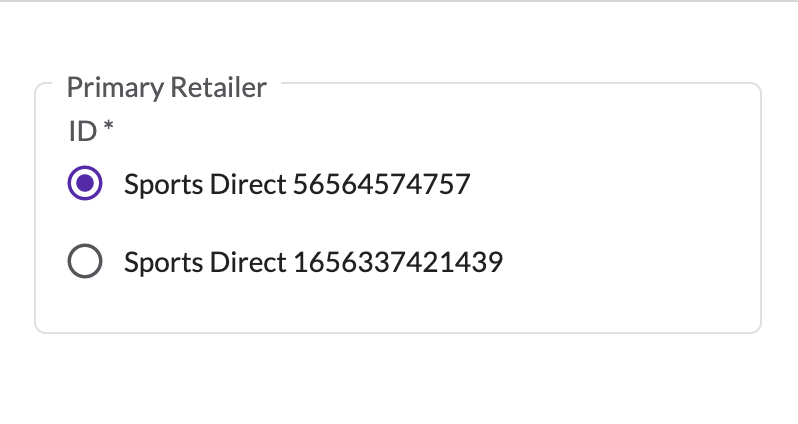Click 'Sports Direct' text in the second option
The image size is (798, 424).
(205, 263)
